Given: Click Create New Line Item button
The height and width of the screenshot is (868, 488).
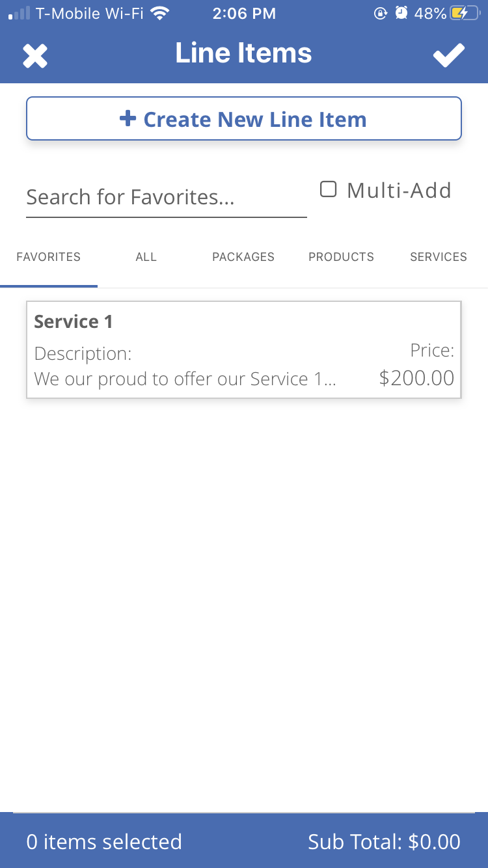Looking at the screenshot, I should point(244,119).
